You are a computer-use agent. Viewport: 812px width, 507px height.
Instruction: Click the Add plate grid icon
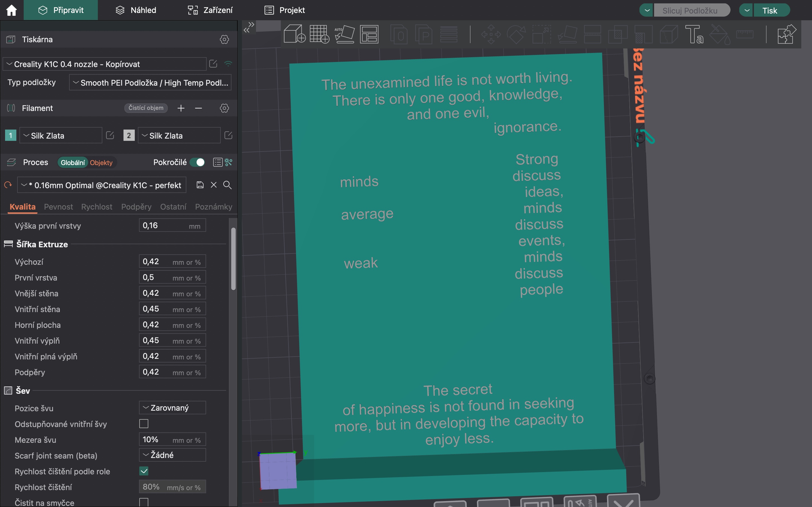pyautogui.click(x=319, y=34)
